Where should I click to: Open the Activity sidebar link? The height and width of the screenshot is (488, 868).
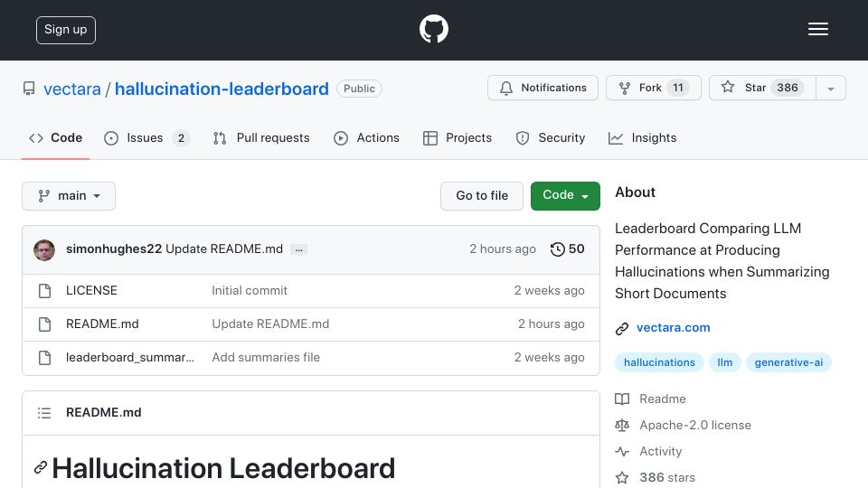point(660,452)
